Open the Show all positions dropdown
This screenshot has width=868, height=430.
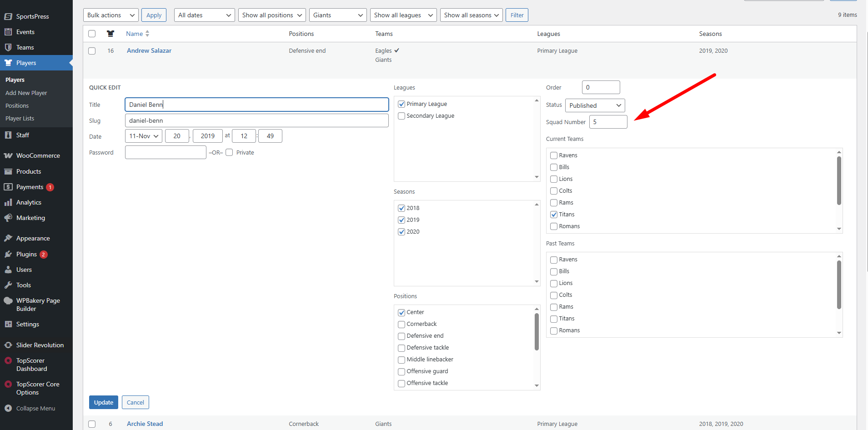coord(272,15)
